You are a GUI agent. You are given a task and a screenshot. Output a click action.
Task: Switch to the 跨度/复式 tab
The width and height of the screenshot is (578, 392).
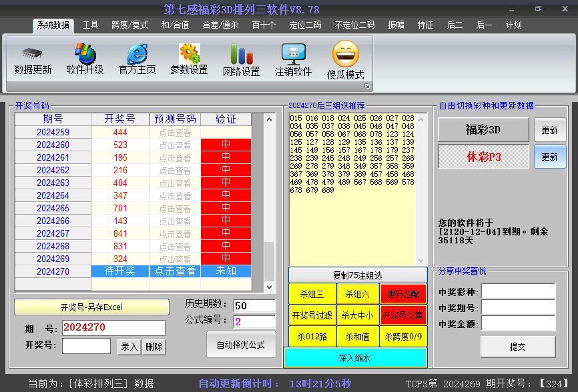pyautogui.click(x=129, y=25)
